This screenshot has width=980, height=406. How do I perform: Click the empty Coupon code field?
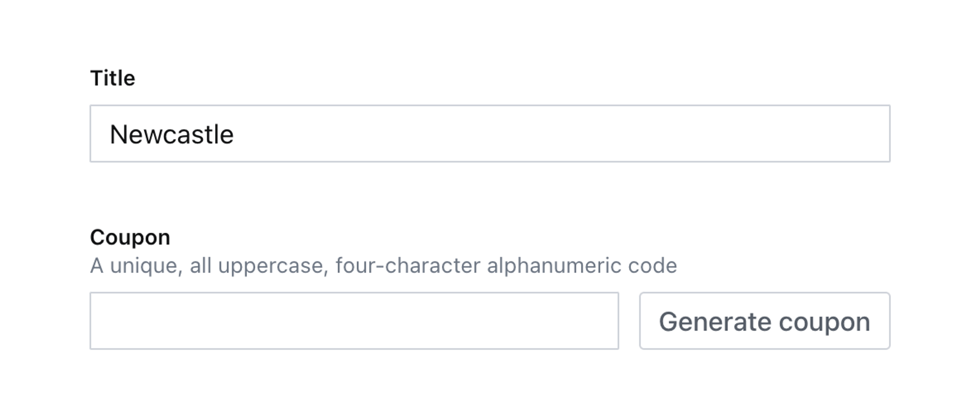tap(354, 321)
